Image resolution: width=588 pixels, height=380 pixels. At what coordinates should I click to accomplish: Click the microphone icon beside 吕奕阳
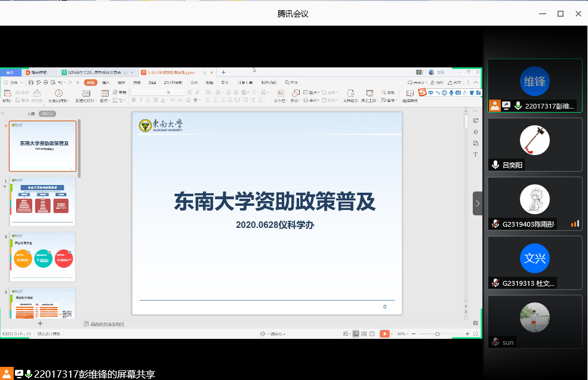click(x=495, y=165)
